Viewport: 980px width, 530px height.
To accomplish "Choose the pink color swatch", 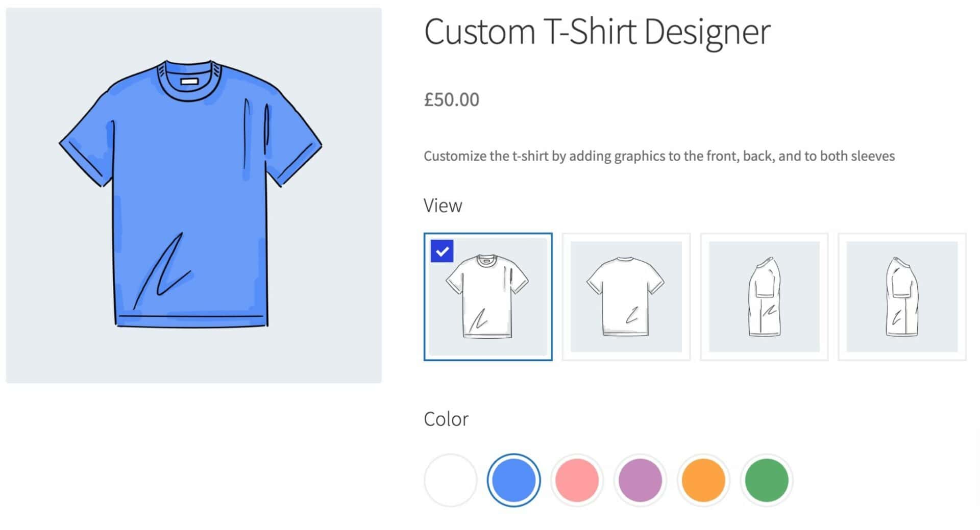I will click(577, 480).
